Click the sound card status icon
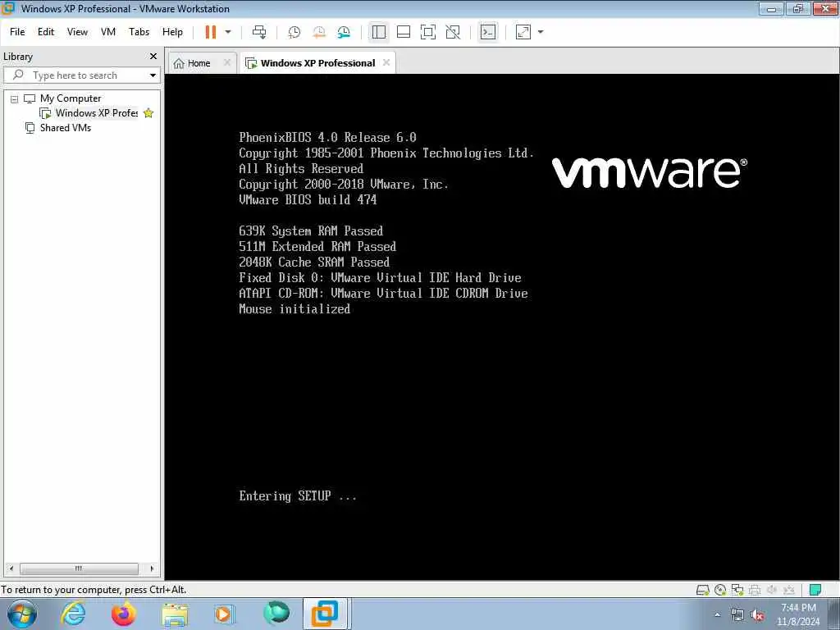This screenshot has width=840, height=630. coord(772,591)
